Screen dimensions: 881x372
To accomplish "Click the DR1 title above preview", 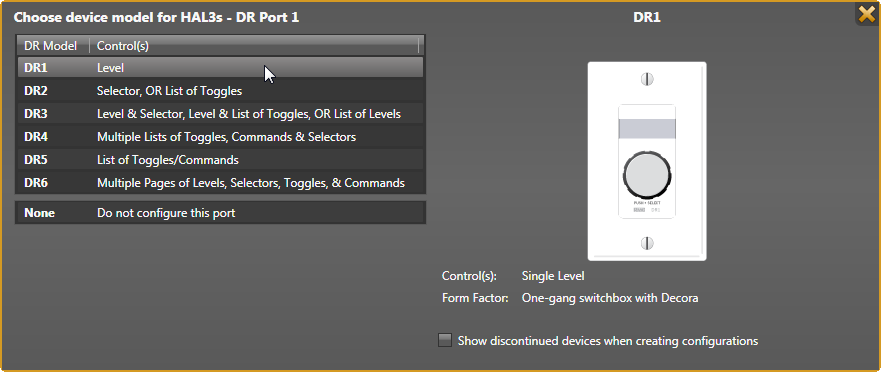I will tap(647, 17).
